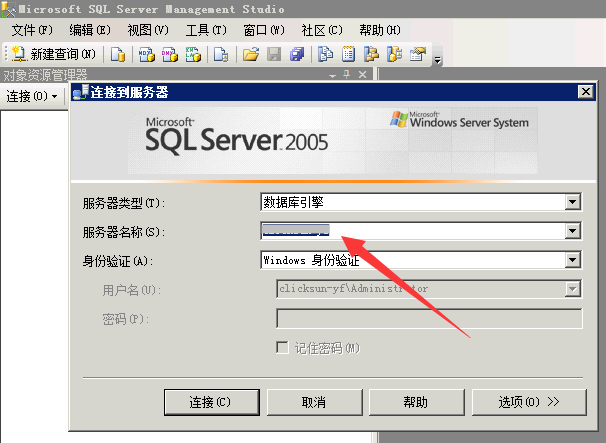Open the 工具(T) menu
The height and width of the screenshot is (443, 606).
206,30
